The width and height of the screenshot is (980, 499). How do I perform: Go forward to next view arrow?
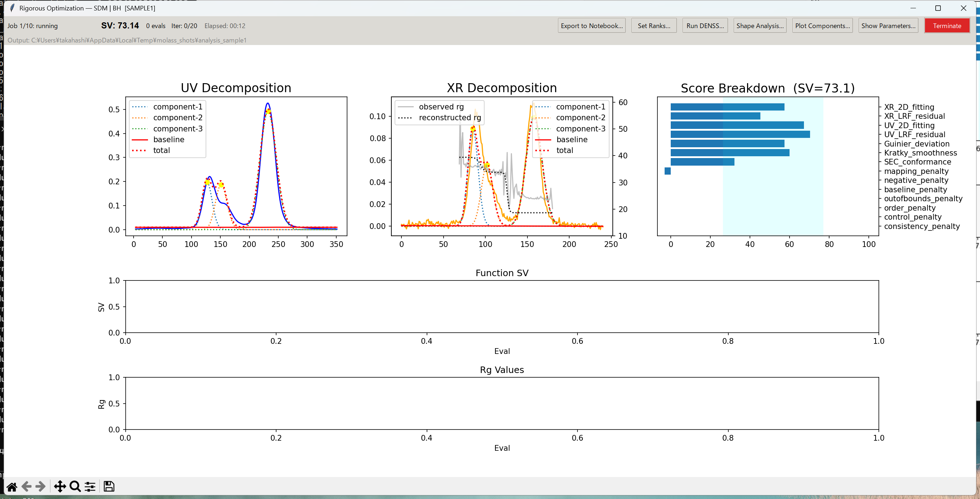point(40,486)
